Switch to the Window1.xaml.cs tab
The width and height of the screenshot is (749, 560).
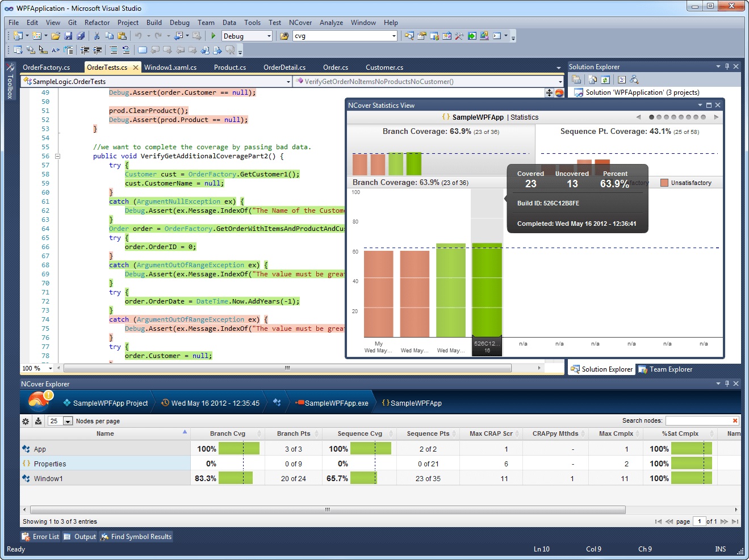click(x=170, y=67)
